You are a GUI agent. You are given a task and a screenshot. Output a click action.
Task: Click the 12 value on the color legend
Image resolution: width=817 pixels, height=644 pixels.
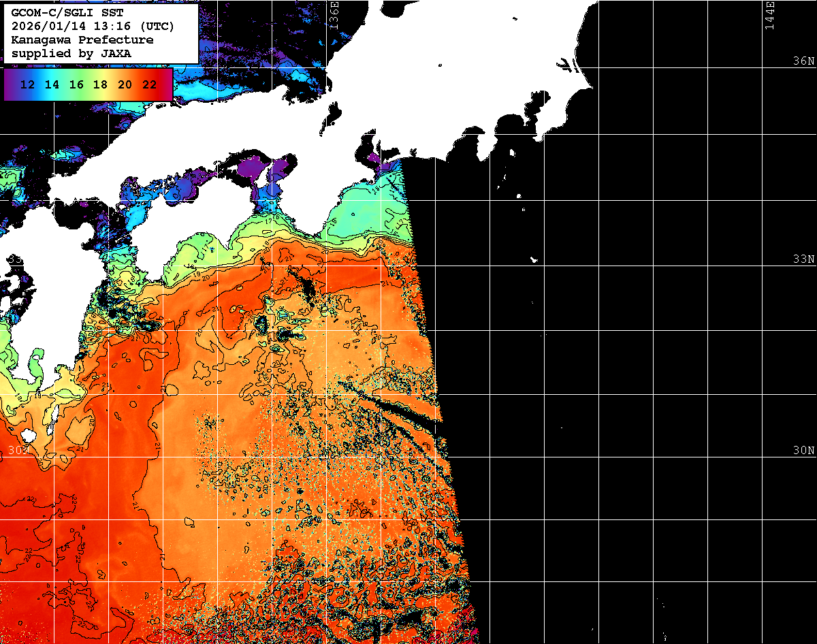[x=28, y=85]
